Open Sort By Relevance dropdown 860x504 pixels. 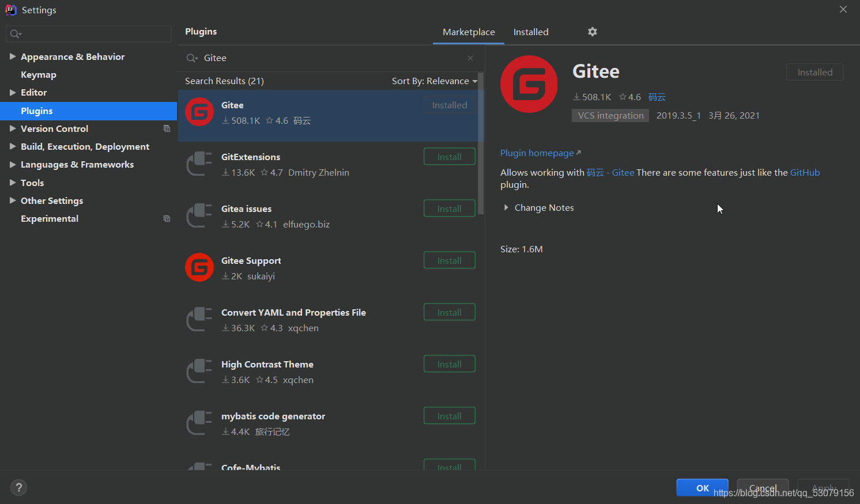coord(435,81)
